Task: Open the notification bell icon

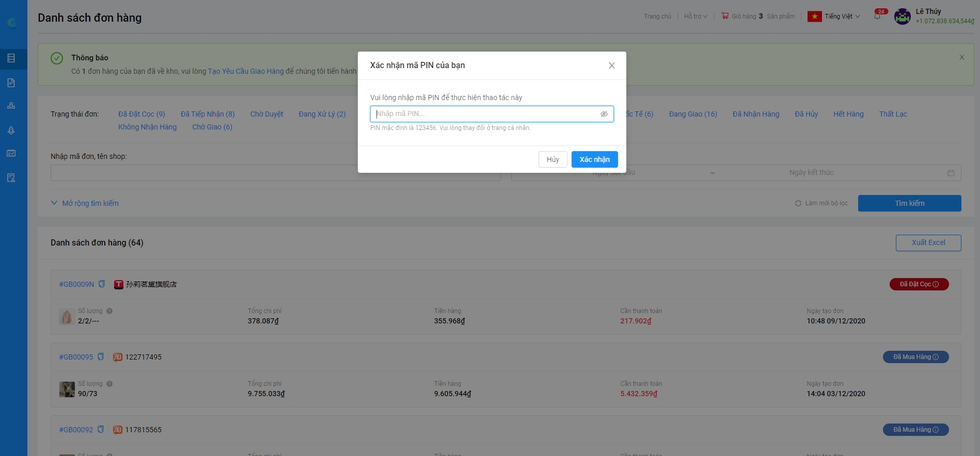Action: 877,17
